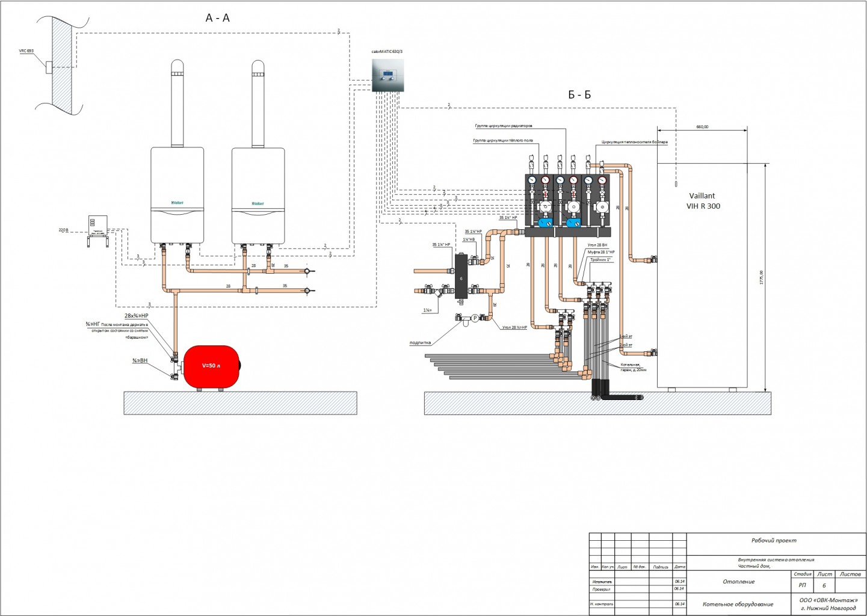The height and width of the screenshot is (616, 867).
Task: Click the 28х¾»НР fitting annotation
Action: pyautogui.click(x=136, y=315)
